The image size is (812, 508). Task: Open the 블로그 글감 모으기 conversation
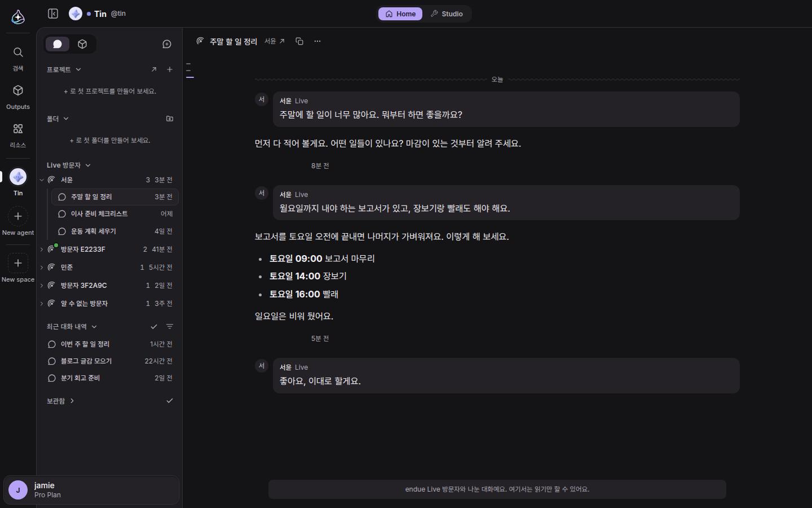point(109,361)
